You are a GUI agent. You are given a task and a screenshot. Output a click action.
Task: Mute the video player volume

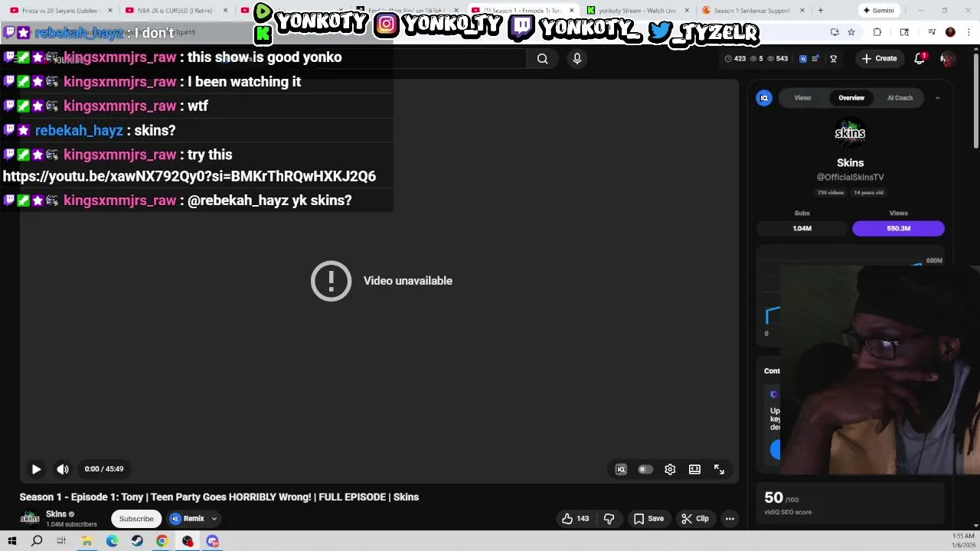[63, 469]
